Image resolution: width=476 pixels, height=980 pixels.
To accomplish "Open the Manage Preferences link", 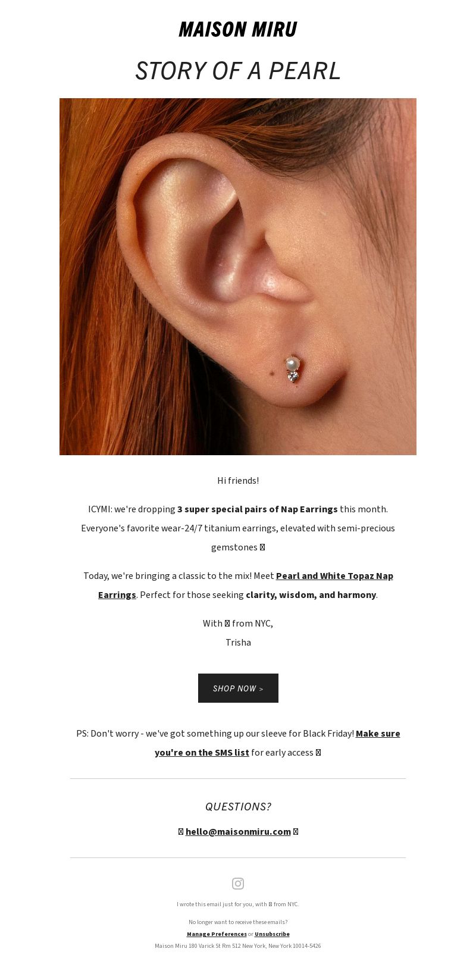I will click(217, 934).
